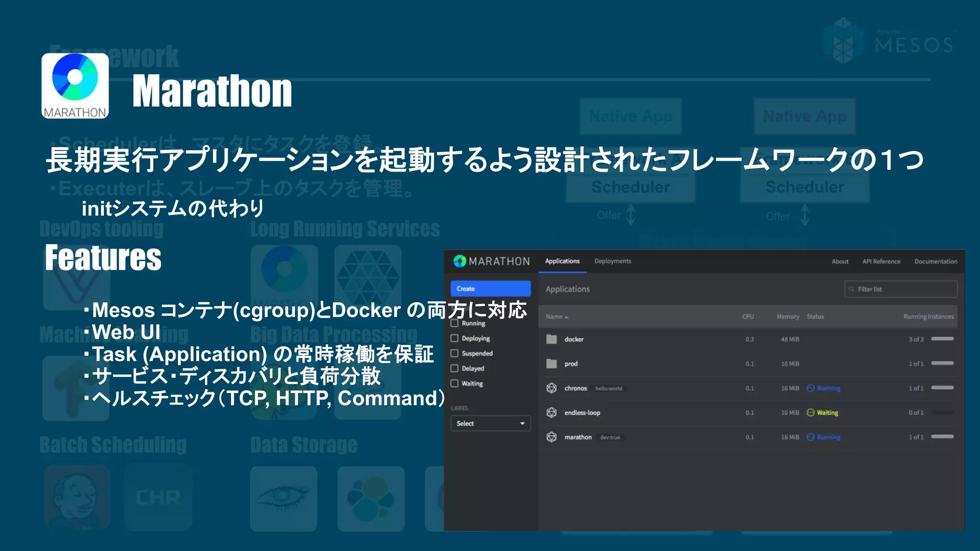
Task: Check the Waiting status filter
Action: (x=455, y=383)
